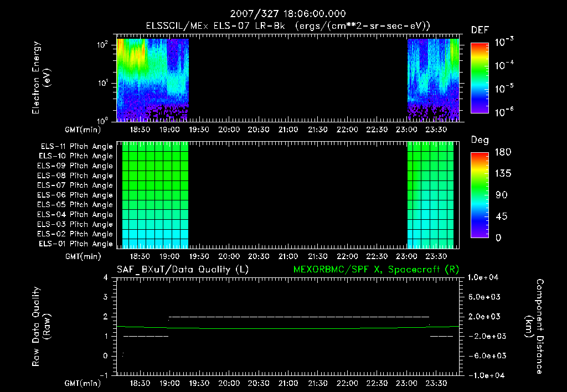The width and height of the screenshot is (567, 392).
Task: Select the ELS-08 Pitch Angle label
Action: (x=75, y=176)
